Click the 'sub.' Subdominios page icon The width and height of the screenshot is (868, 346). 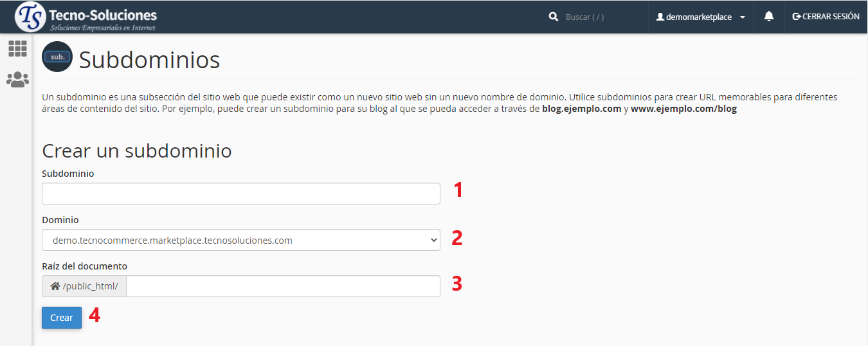pyautogui.click(x=57, y=57)
